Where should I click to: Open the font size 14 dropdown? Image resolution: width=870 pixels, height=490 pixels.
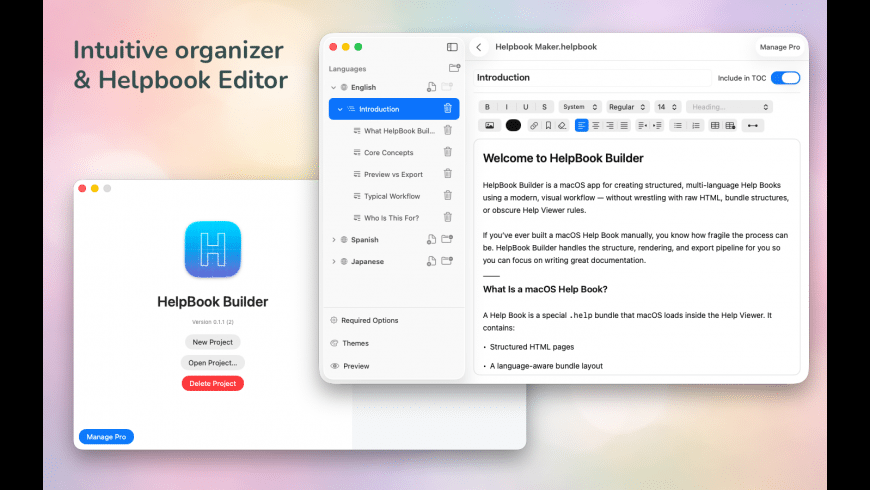click(x=667, y=107)
